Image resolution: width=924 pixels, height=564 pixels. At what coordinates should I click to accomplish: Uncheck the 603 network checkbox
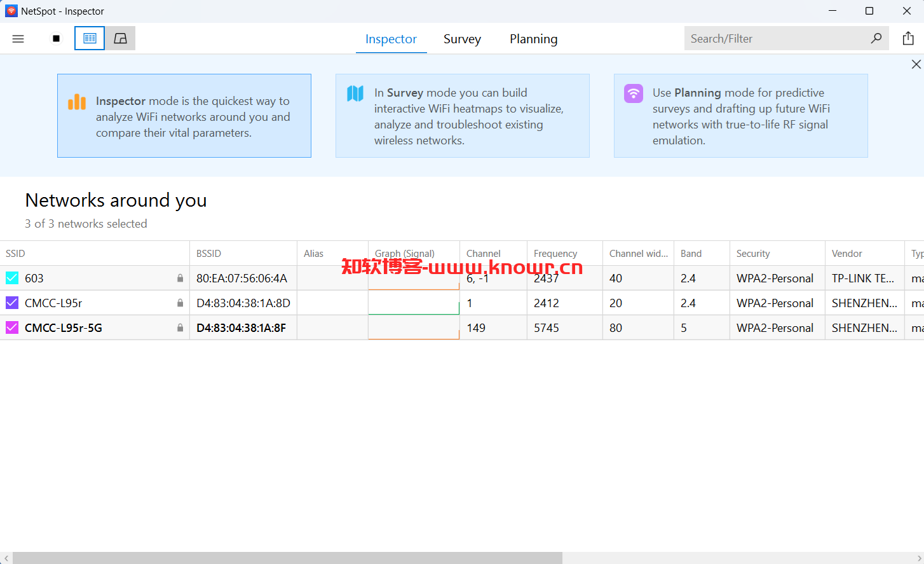tap(12, 278)
